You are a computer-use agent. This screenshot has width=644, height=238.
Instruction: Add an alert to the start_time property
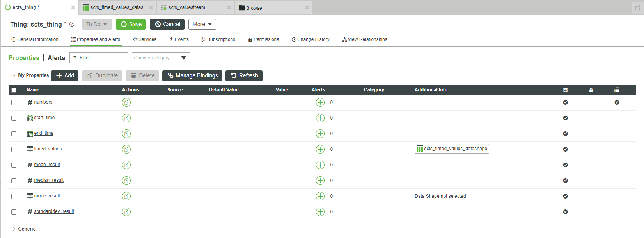click(320, 118)
